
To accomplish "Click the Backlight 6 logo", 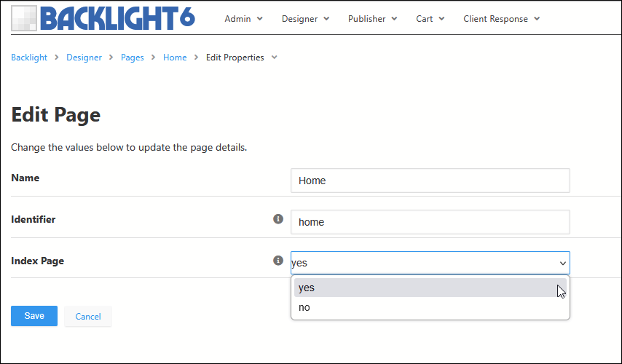I will (103, 18).
